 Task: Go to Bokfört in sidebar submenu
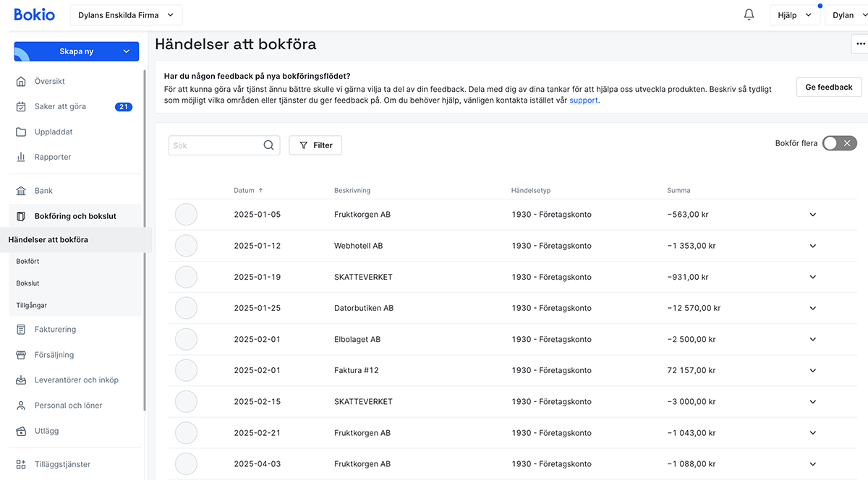tap(28, 262)
